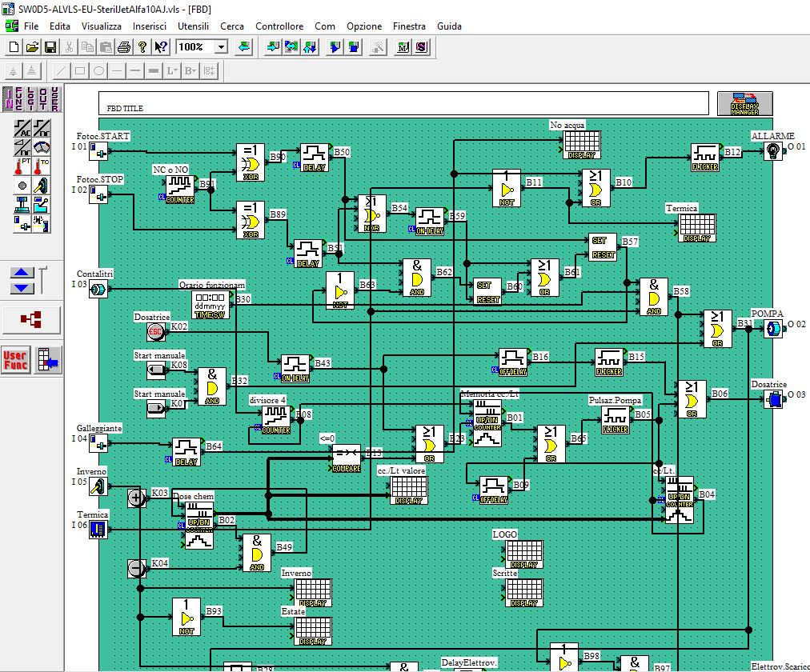The image size is (810, 672).
Task: Select the analog gauge input icon
Action: 41,146
